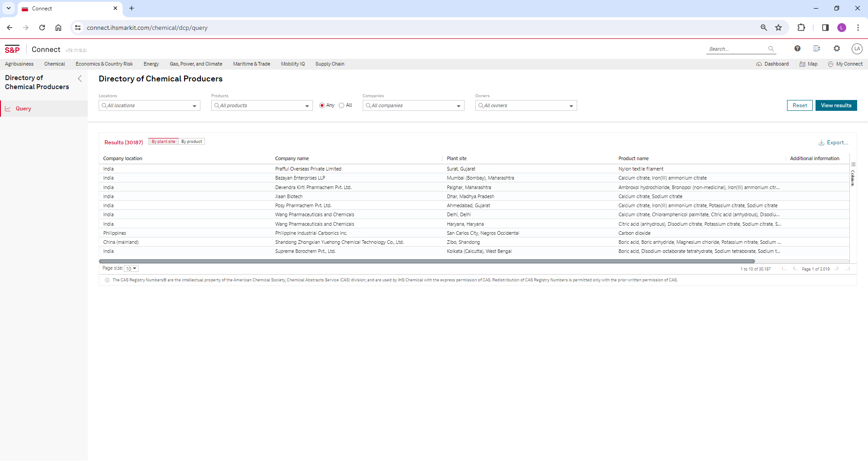Image resolution: width=868 pixels, height=461 pixels.
Task: Sort by Product name column header
Action: pyautogui.click(x=633, y=159)
